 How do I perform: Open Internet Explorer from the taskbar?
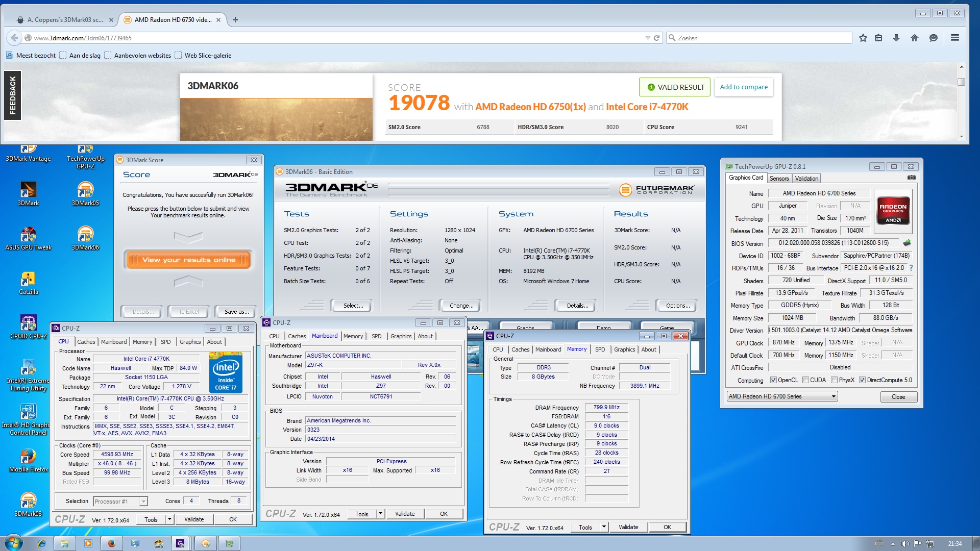(x=41, y=543)
